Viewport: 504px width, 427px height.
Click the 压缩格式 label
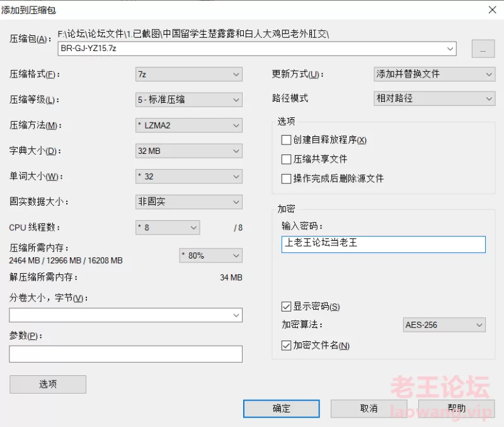coord(35,74)
